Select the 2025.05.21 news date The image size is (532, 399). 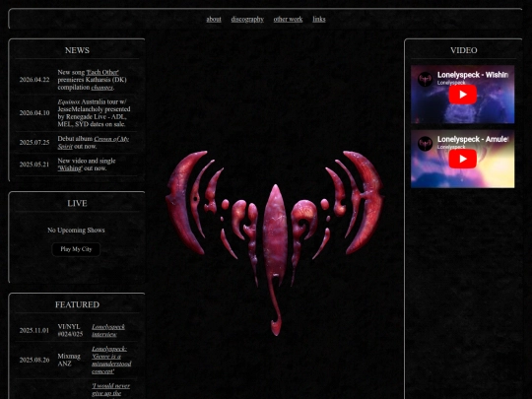[x=34, y=165]
